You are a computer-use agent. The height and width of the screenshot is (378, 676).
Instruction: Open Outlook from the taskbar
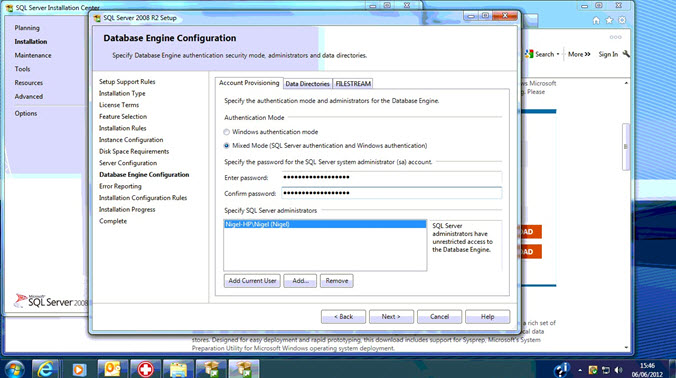tap(113, 369)
